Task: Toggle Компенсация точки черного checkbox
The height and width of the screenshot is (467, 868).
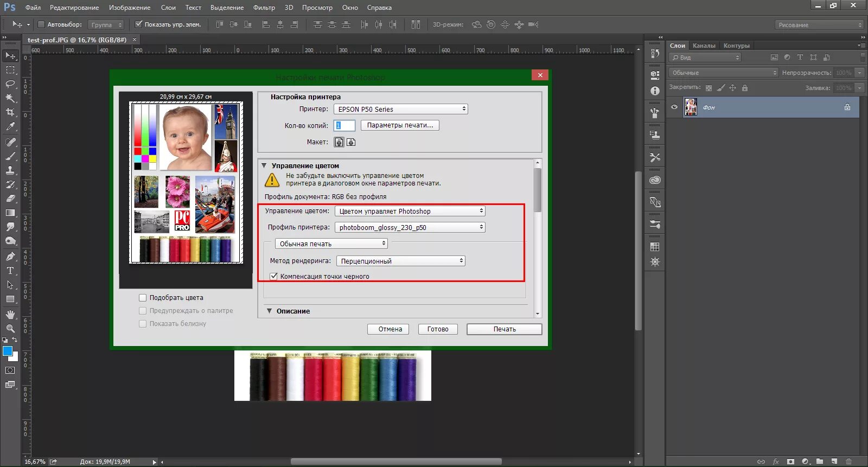Action: tap(274, 276)
